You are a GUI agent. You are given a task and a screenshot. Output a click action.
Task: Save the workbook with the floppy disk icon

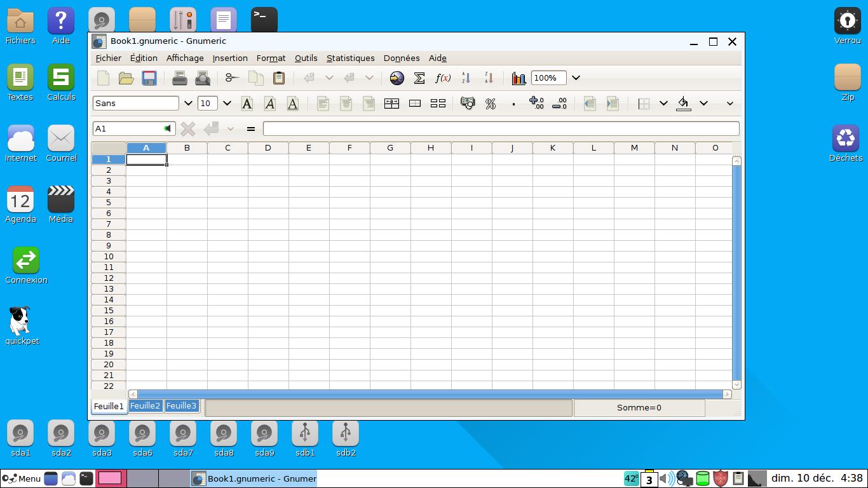tap(149, 78)
